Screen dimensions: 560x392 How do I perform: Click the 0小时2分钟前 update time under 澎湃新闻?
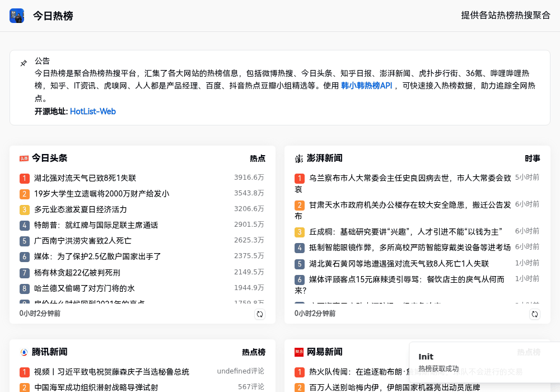315,314
